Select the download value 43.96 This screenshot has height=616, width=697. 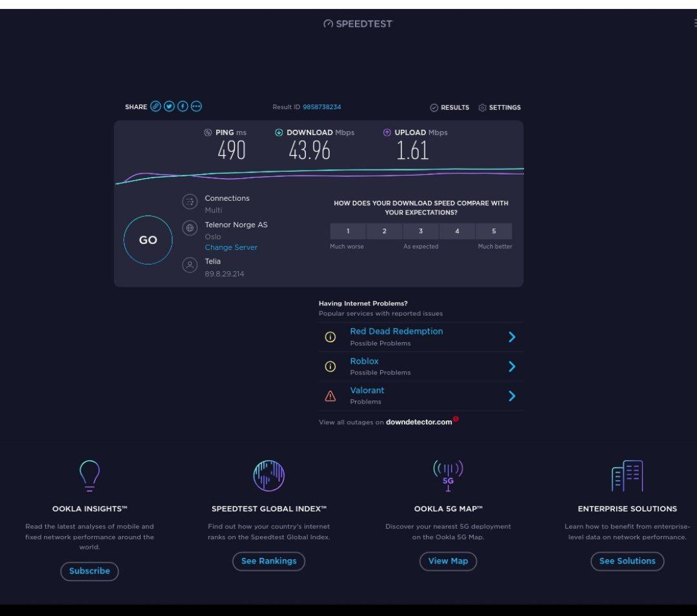309,150
